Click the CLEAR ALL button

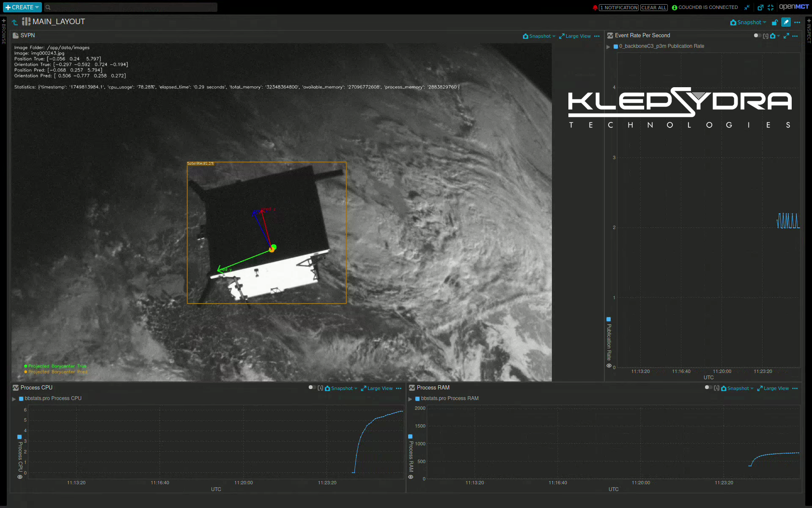[x=653, y=8]
